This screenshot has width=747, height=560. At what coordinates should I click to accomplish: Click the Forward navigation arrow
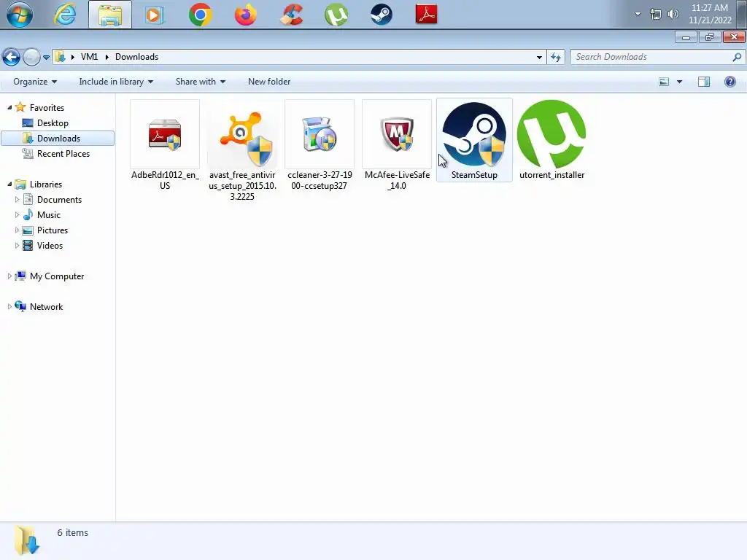click(31, 57)
